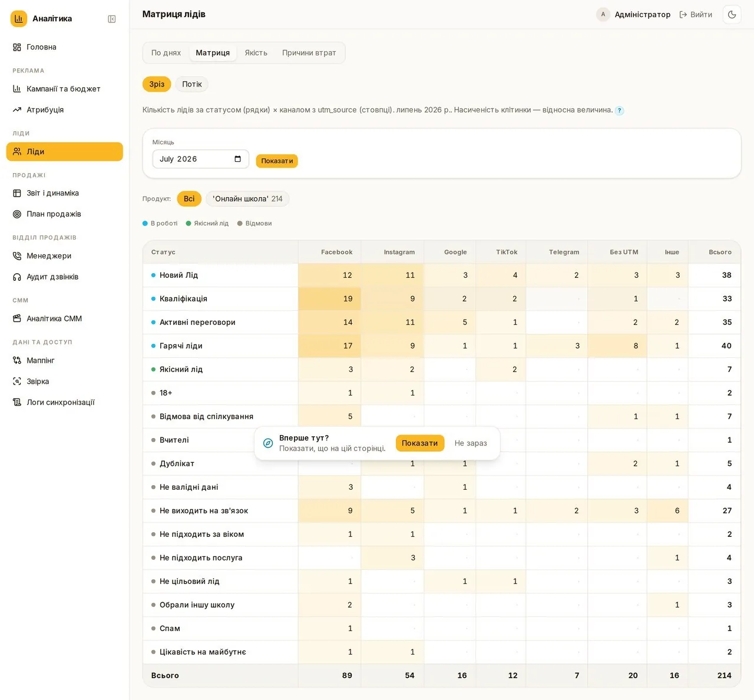Filter by 'Онлайн школа' product chip
Screen dimensions: 754x700
coord(247,198)
